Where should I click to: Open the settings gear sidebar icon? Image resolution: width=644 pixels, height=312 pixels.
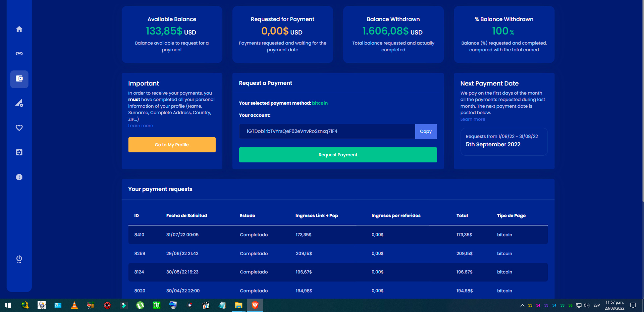[x=19, y=152]
